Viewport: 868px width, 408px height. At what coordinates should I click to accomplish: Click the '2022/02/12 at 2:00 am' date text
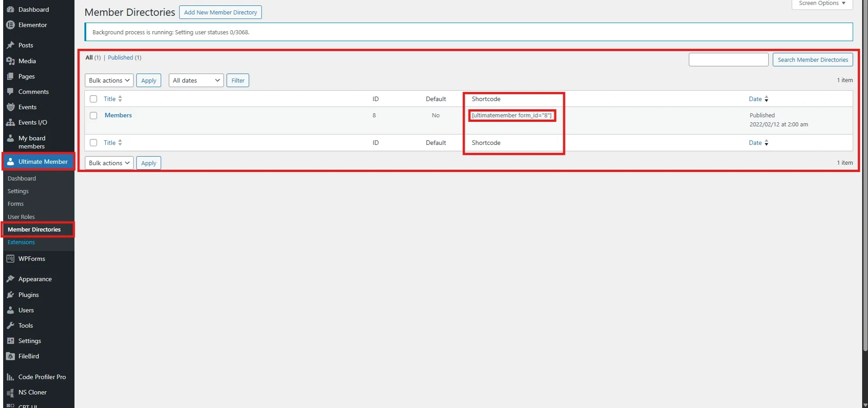tap(779, 124)
